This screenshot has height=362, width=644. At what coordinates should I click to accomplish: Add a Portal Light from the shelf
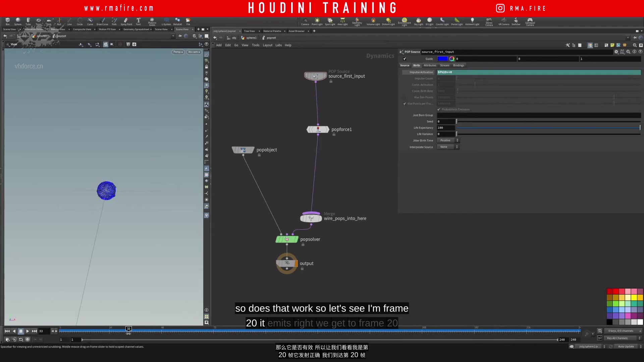click(457, 22)
